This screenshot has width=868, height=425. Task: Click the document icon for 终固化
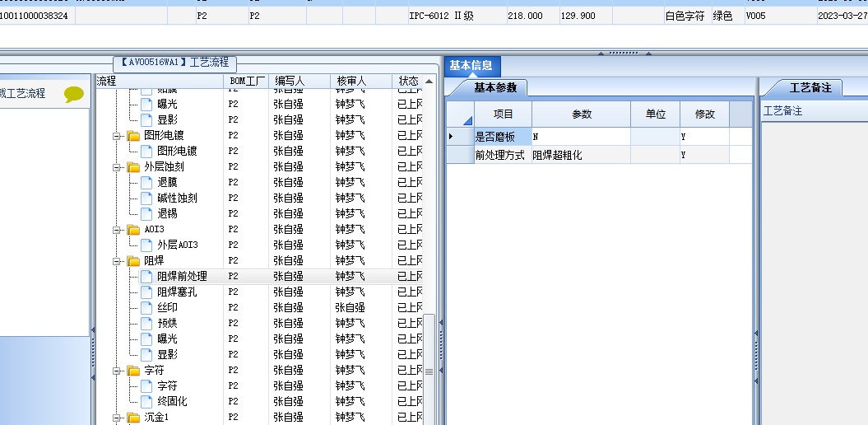tap(146, 401)
